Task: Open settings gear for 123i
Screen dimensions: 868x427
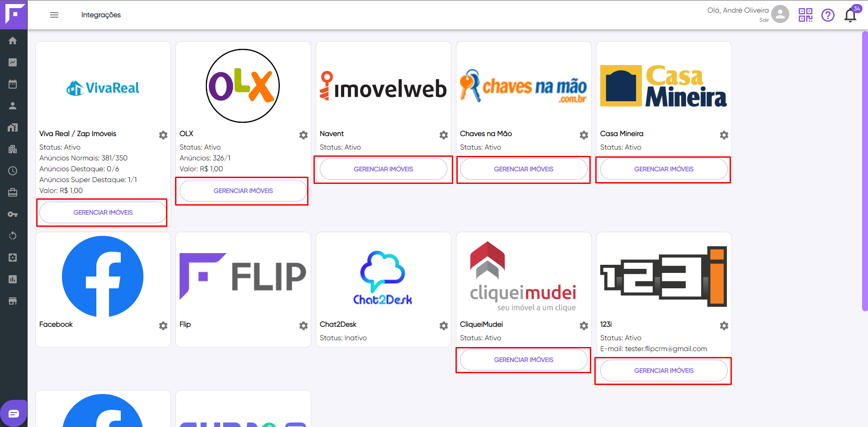Action: [724, 326]
